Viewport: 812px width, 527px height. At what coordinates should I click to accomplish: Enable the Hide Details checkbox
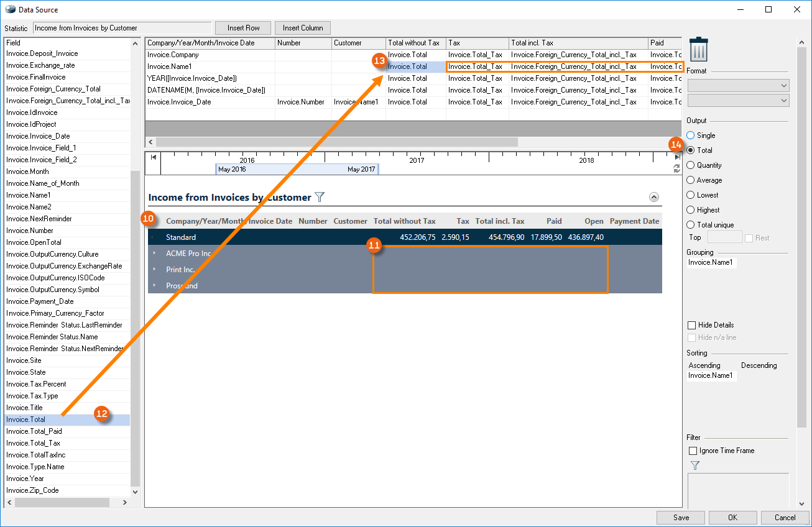(x=692, y=325)
